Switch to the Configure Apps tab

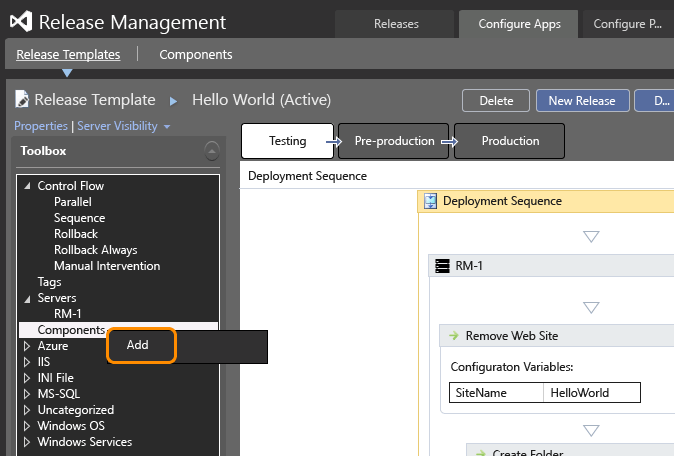(x=519, y=24)
